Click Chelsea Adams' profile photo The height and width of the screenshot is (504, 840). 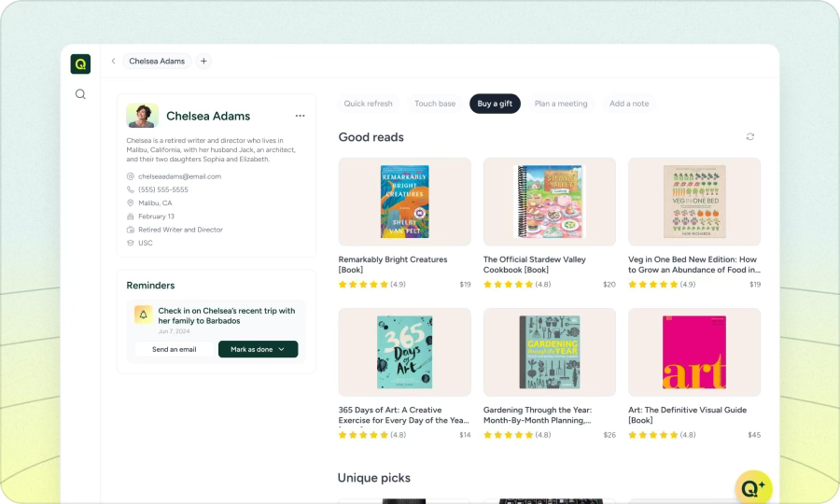(x=142, y=116)
